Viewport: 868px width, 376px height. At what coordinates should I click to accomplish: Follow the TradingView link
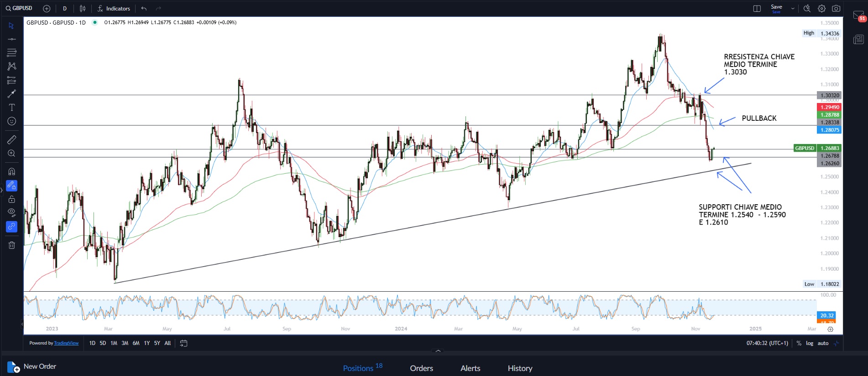pos(66,343)
